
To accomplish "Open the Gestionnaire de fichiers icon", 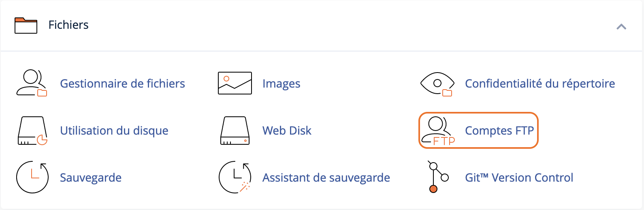I will pyautogui.click(x=32, y=83).
